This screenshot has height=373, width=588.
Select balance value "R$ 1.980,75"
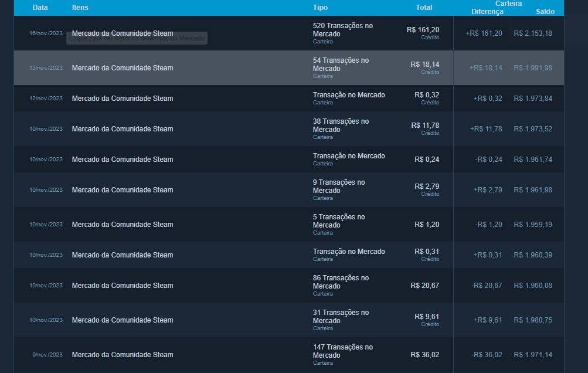click(533, 320)
